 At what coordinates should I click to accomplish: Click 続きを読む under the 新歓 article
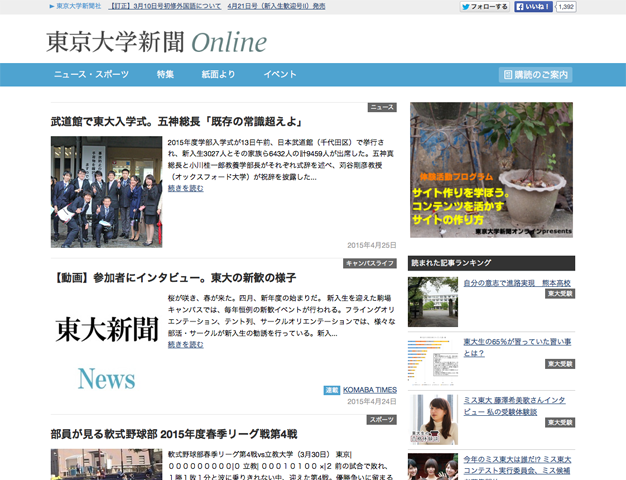click(x=186, y=344)
